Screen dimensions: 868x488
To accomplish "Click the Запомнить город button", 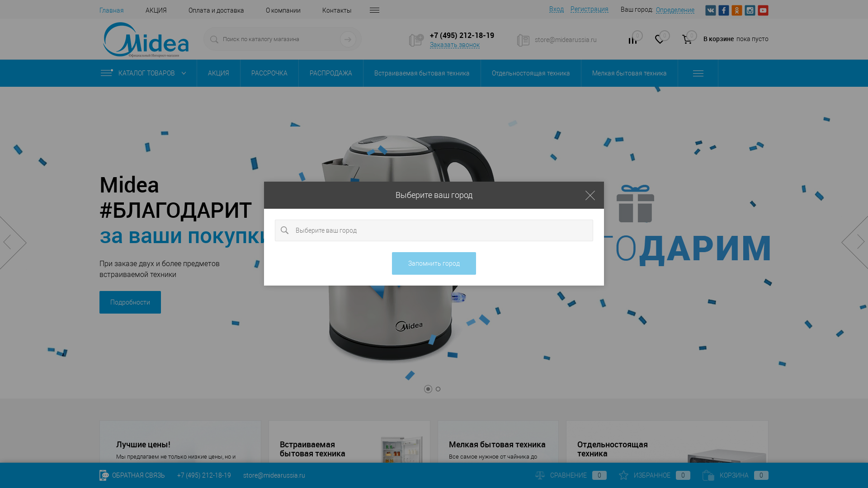I will tap(434, 263).
